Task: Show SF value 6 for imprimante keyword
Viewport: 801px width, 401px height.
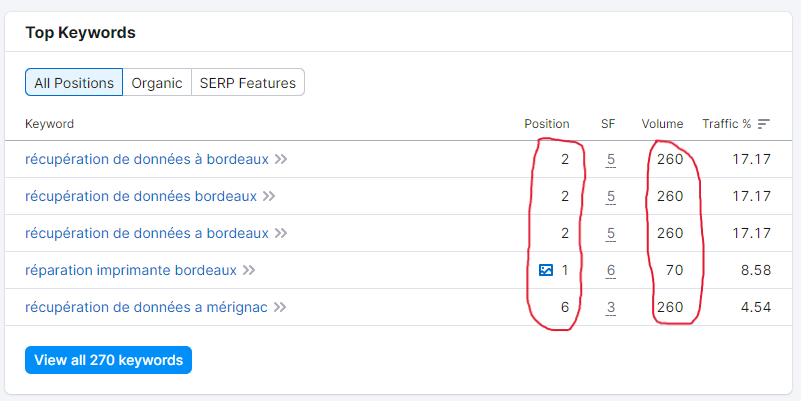Action: (610, 270)
